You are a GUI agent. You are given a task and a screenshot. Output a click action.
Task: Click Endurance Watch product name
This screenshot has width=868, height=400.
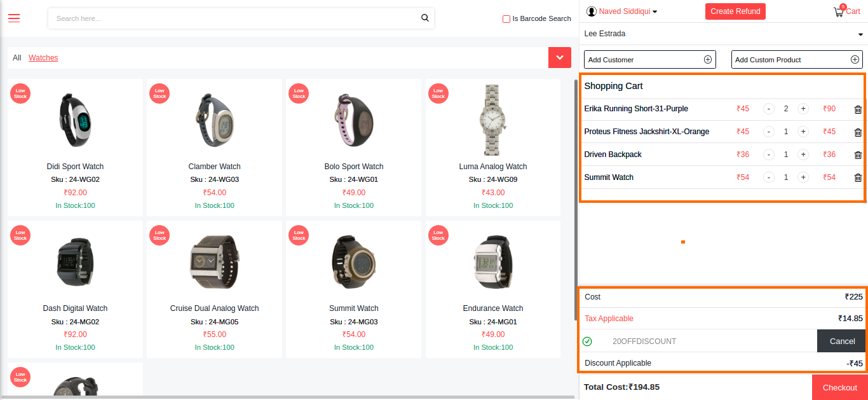(493, 308)
